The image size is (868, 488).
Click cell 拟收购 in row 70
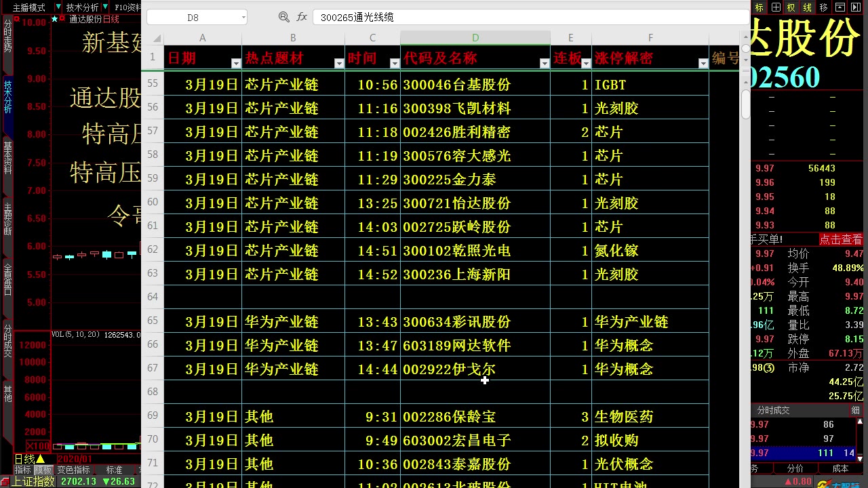point(650,441)
